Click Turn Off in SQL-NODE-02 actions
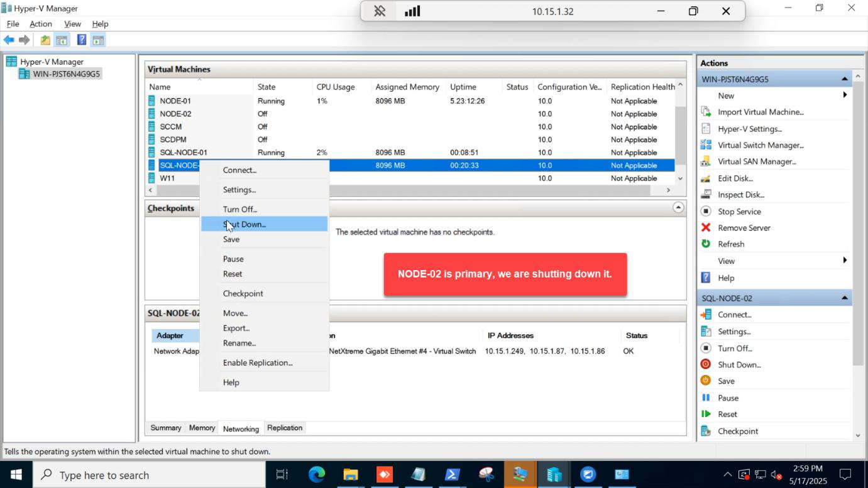The image size is (868, 488). tap(735, 348)
